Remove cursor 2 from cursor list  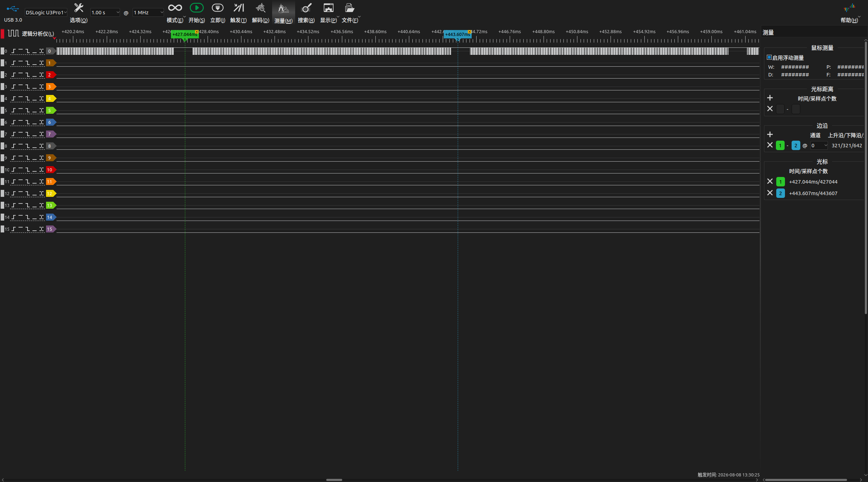pos(770,193)
